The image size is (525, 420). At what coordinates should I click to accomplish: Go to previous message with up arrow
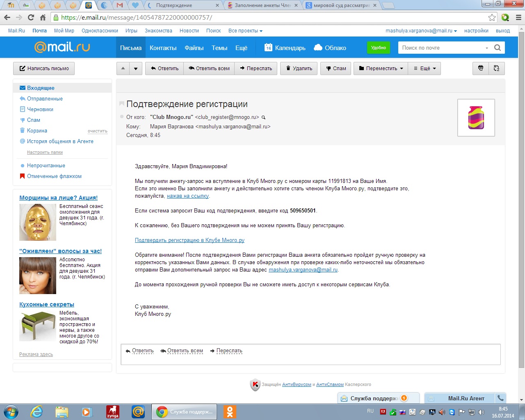(x=123, y=68)
